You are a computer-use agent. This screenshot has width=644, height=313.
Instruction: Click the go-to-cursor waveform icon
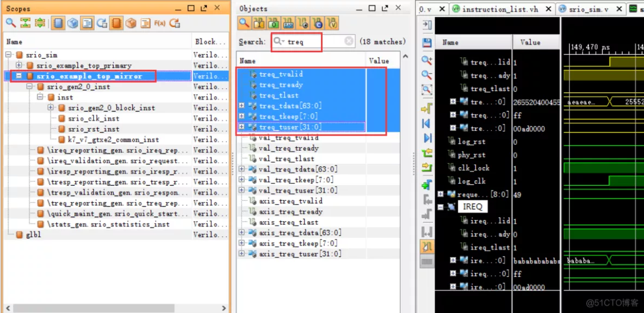(x=427, y=108)
